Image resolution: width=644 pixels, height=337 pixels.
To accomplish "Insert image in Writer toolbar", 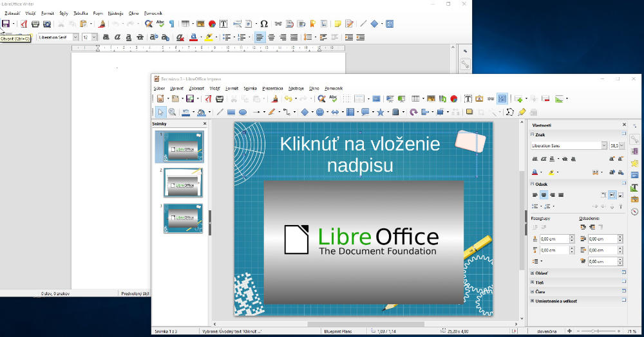I will [200, 24].
